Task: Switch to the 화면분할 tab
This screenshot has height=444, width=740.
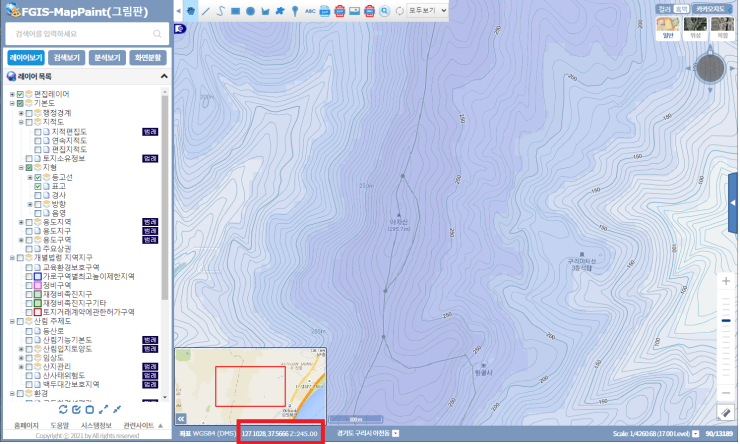Action: point(148,58)
